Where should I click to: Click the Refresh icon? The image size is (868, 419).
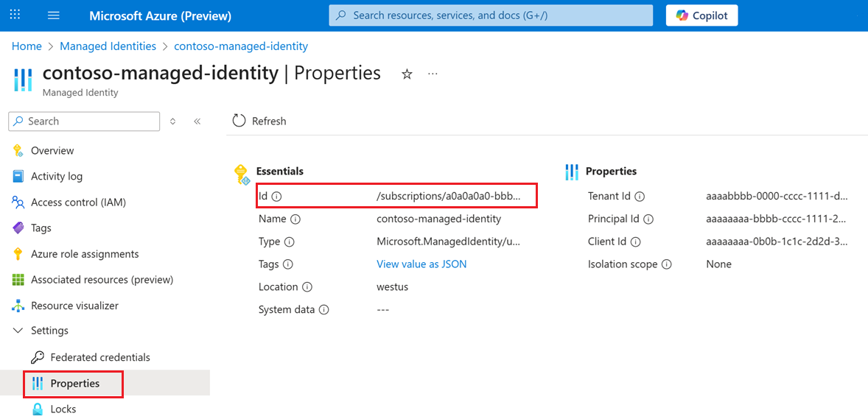point(239,121)
